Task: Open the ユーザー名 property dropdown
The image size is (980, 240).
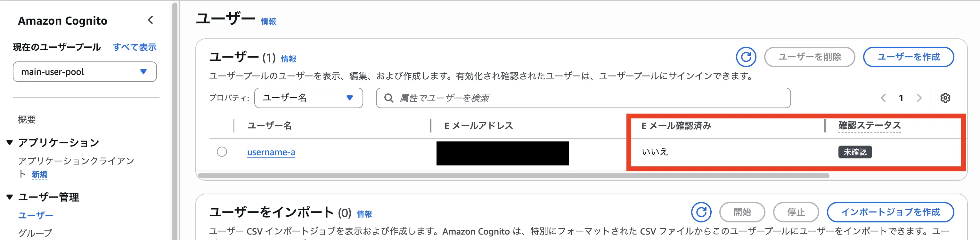Action: [308, 98]
